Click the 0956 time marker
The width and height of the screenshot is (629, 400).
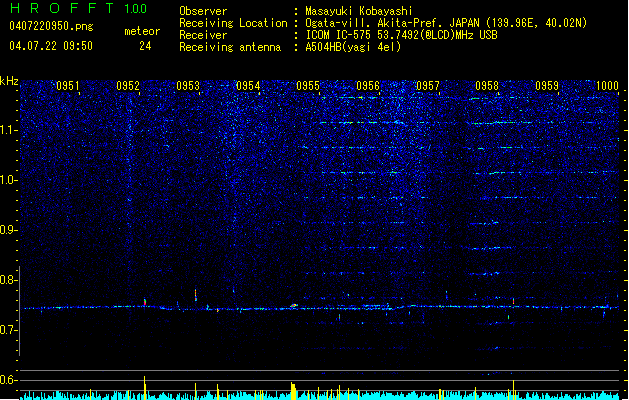(x=368, y=86)
